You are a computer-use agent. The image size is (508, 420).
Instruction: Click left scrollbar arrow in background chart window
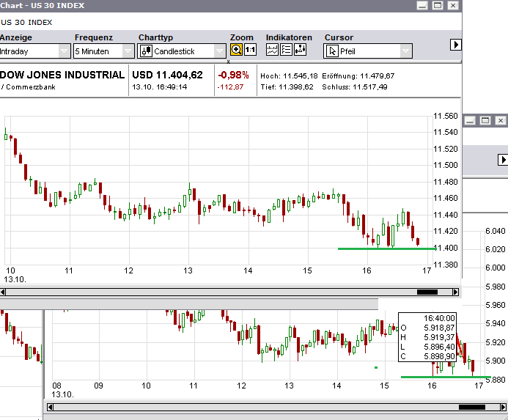coord(50,407)
